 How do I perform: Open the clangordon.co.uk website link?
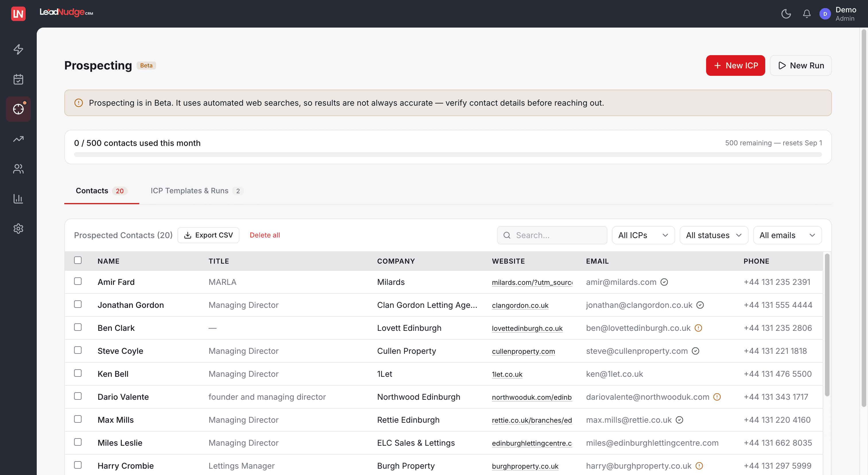pyautogui.click(x=520, y=305)
